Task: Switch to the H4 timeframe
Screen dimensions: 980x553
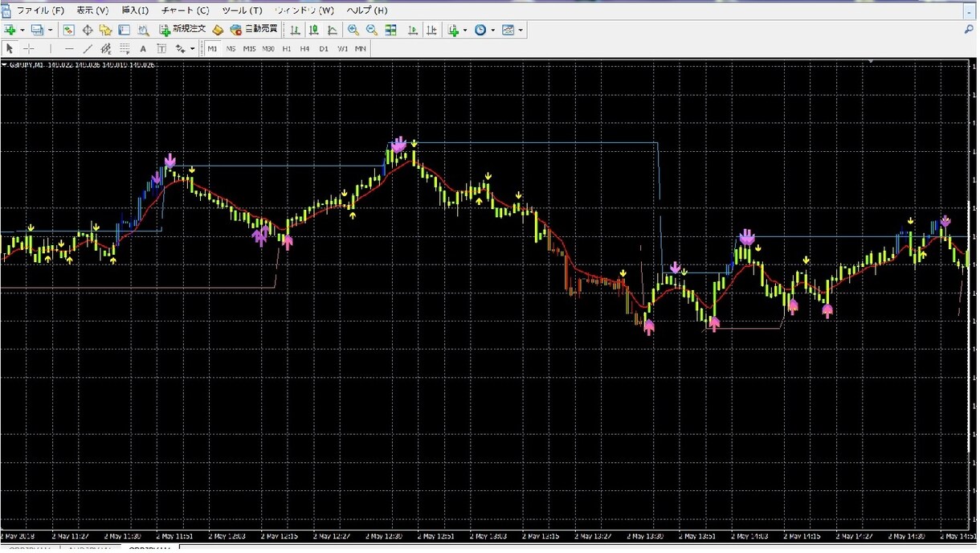Action: coord(305,48)
